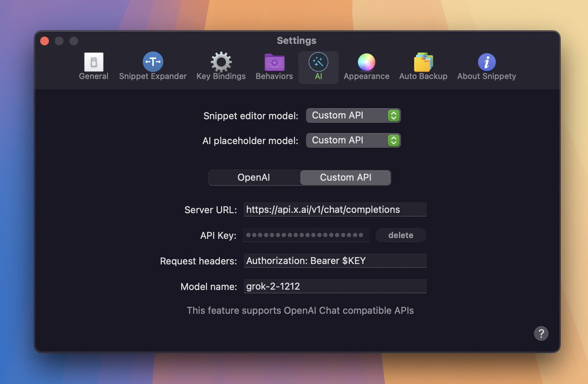Open the General settings icon

[x=94, y=62]
